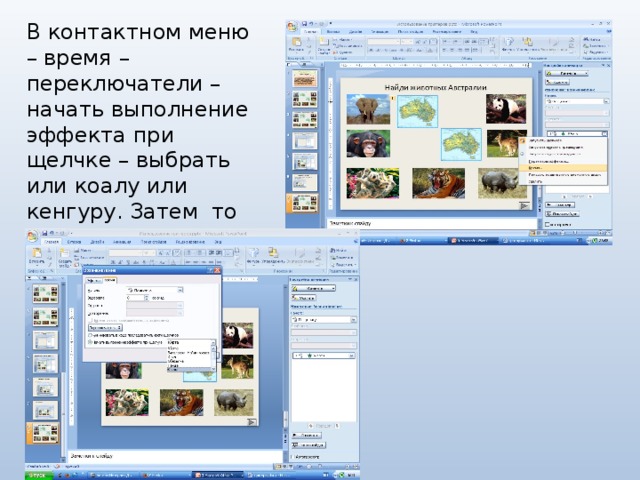Click action button on upper screenshot's slide corner
640x480 pixels.
click(x=524, y=206)
